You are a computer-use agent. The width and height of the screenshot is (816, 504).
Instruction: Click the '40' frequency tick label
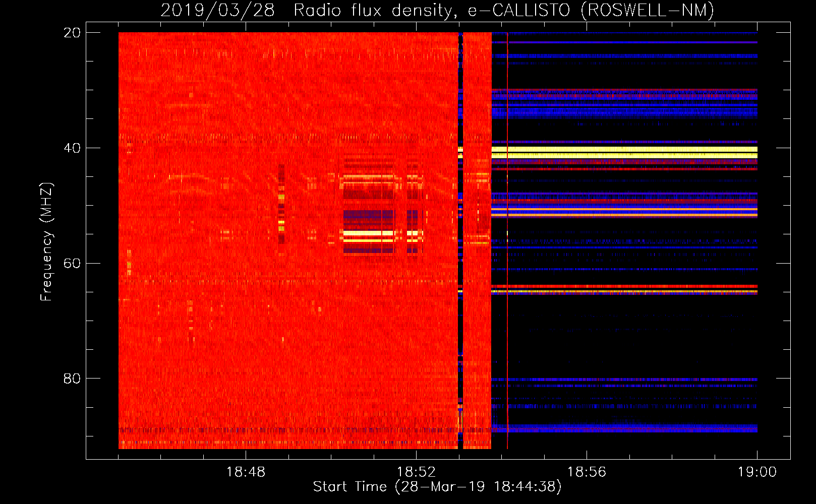pyautogui.click(x=72, y=148)
